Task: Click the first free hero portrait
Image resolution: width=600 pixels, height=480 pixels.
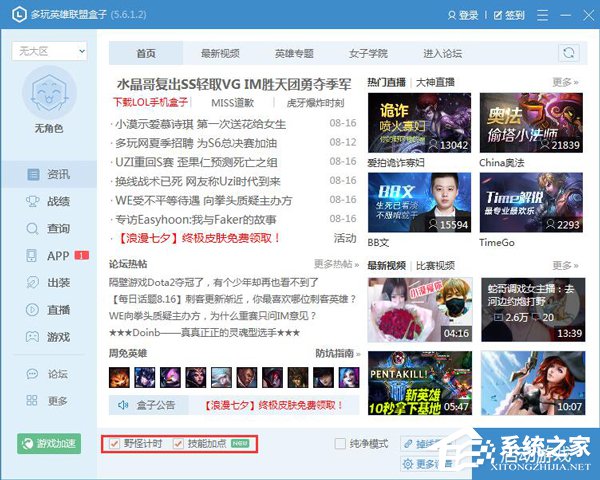Action: (x=119, y=377)
